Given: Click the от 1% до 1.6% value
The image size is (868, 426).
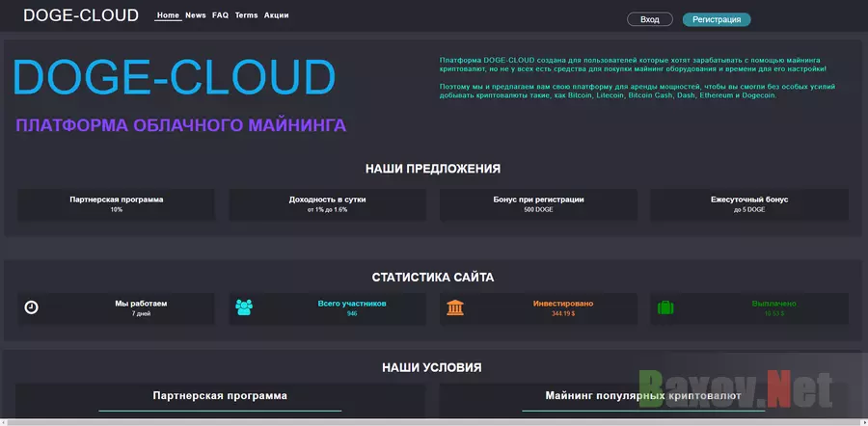Looking at the screenshot, I should click(328, 210).
